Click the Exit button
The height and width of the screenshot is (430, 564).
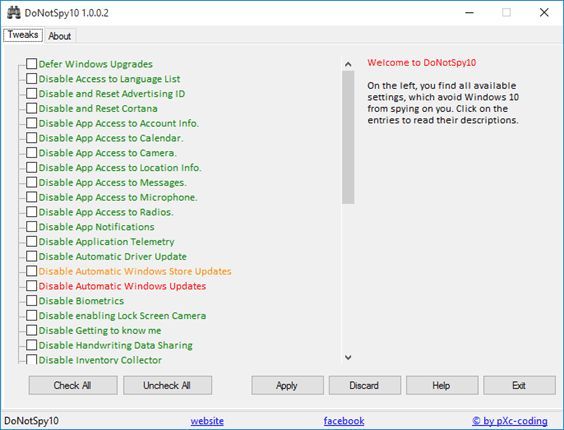pyautogui.click(x=519, y=385)
